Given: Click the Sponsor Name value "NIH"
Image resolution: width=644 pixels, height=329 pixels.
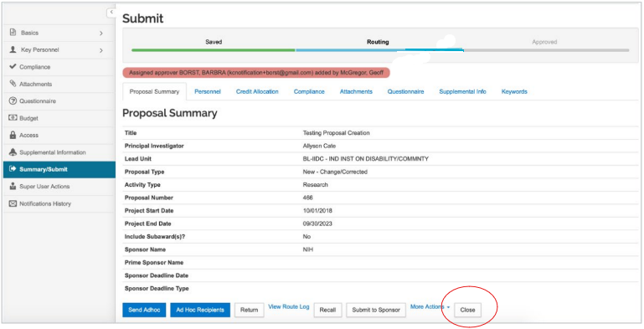Looking at the screenshot, I should [307, 249].
